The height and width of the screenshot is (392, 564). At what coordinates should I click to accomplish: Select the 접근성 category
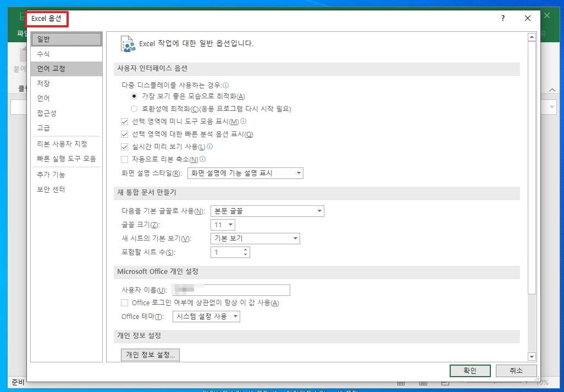pyautogui.click(x=67, y=113)
